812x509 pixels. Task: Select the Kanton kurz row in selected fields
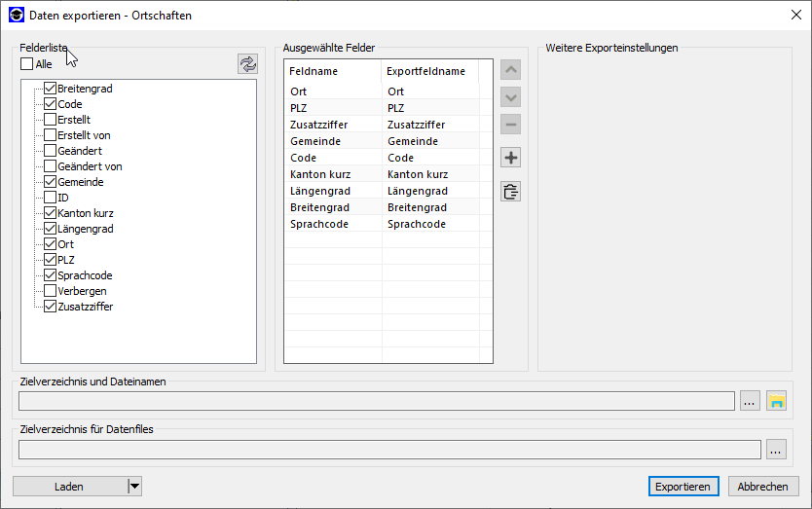tap(332, 174)
